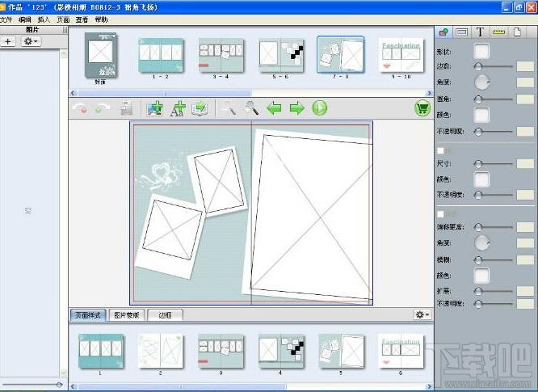
Task: Select the 5 - 6 page spread thumbnail
Action: 280,55
